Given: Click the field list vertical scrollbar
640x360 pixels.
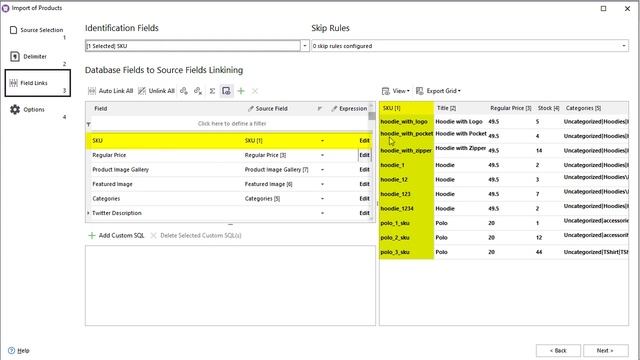Looking at the screenshot, I should pos(372,162).
